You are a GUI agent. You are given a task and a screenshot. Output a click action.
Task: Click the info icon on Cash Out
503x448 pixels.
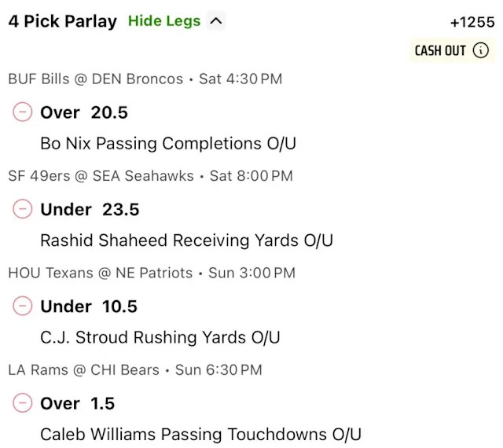click(481, 51)
